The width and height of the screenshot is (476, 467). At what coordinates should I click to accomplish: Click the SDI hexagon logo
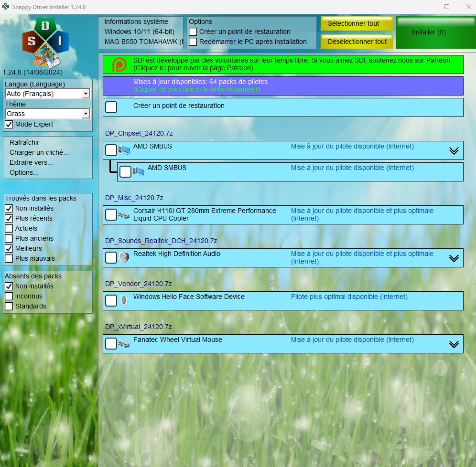coord(45,42)
